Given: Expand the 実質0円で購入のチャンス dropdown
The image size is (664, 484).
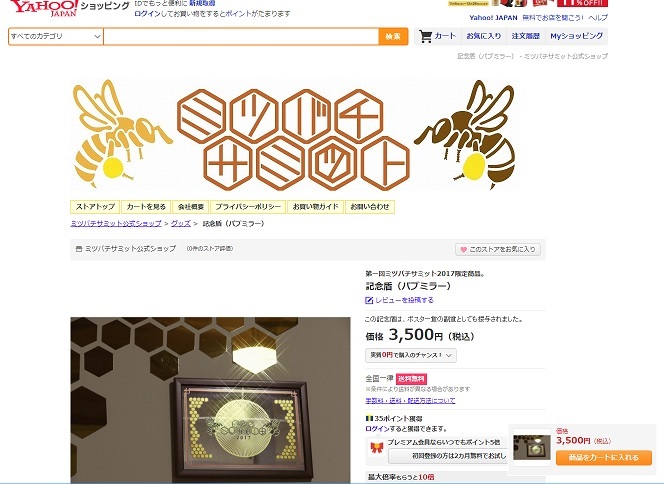Looking at the screenshot, I should tap(411, 355).
